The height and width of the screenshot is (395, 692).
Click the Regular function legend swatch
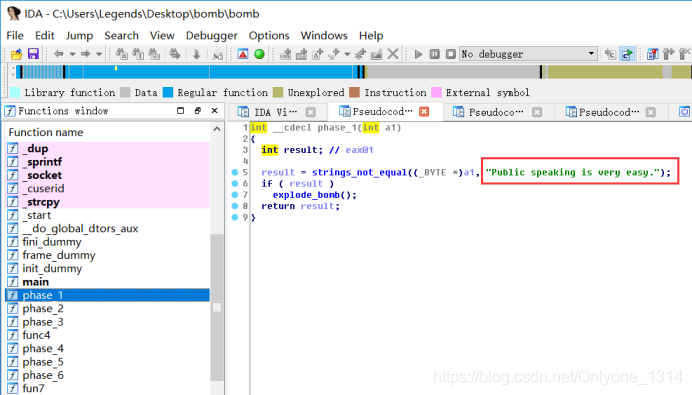tap(168, 92)
